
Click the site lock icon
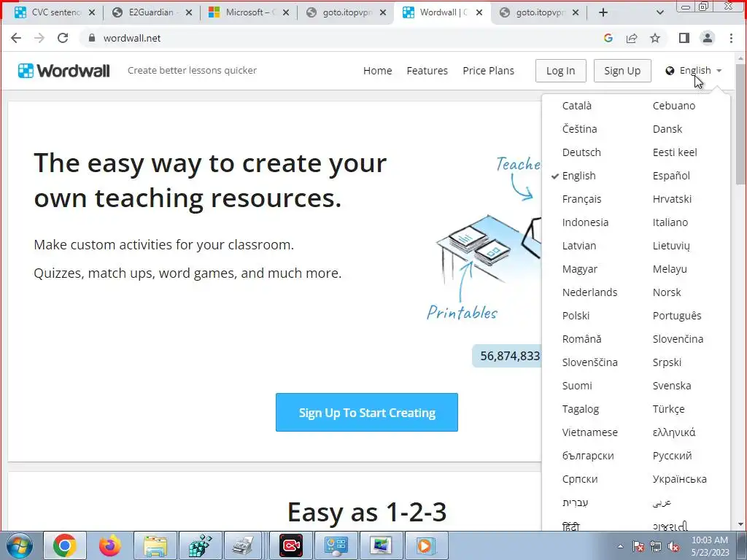point(92,38)
